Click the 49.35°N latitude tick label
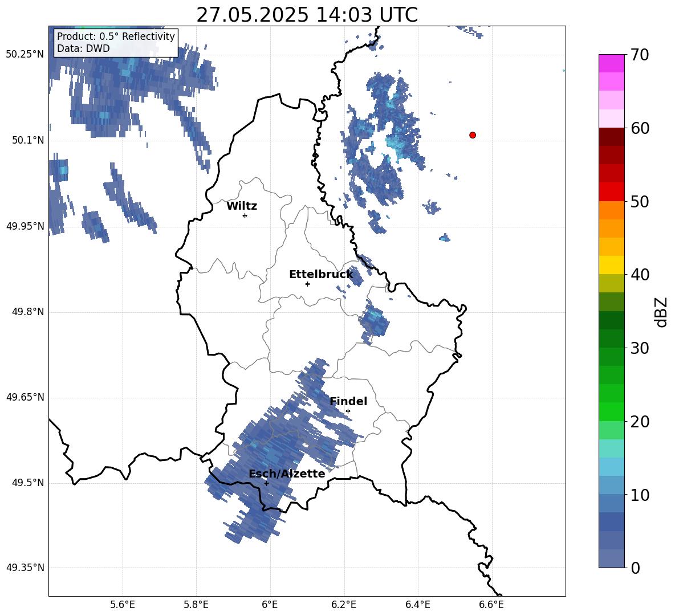 pyautogui.click(x=25, y=568)
